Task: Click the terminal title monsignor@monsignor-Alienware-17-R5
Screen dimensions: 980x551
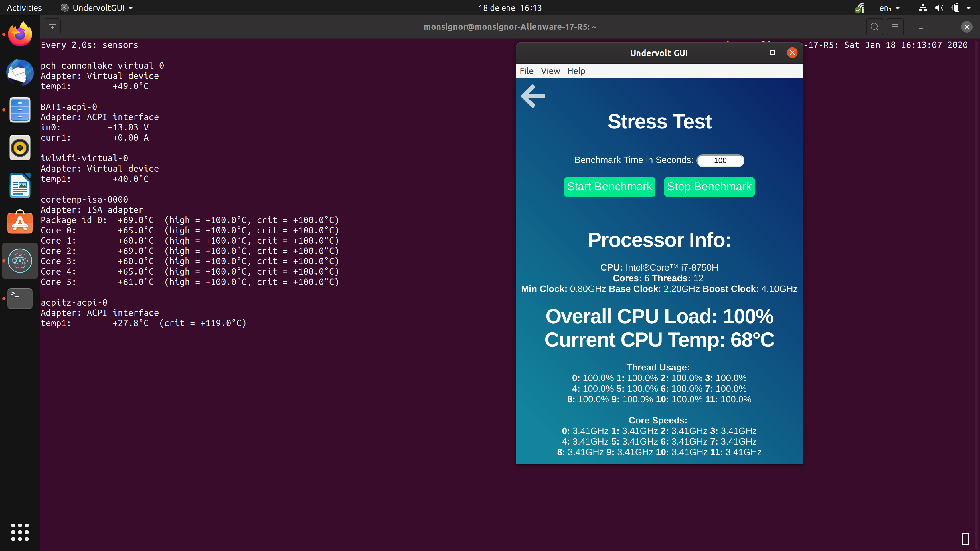Action: tap(510, 27)
